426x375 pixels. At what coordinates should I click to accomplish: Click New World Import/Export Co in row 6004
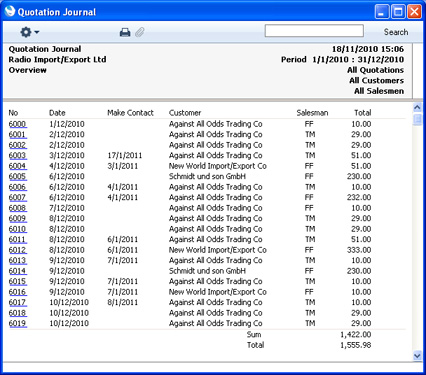(218, 166)
